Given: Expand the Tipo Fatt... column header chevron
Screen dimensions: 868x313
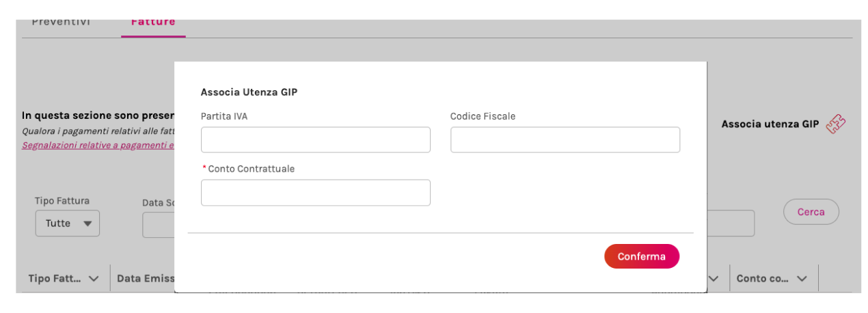Looking at the screenshot, I should point(94,279).
